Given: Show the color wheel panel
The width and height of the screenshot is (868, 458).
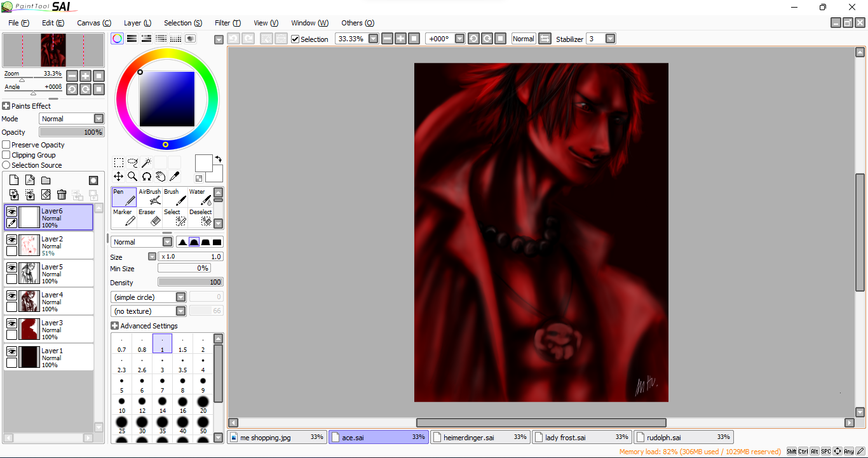Looking at the screenshot, I should 117,39.
